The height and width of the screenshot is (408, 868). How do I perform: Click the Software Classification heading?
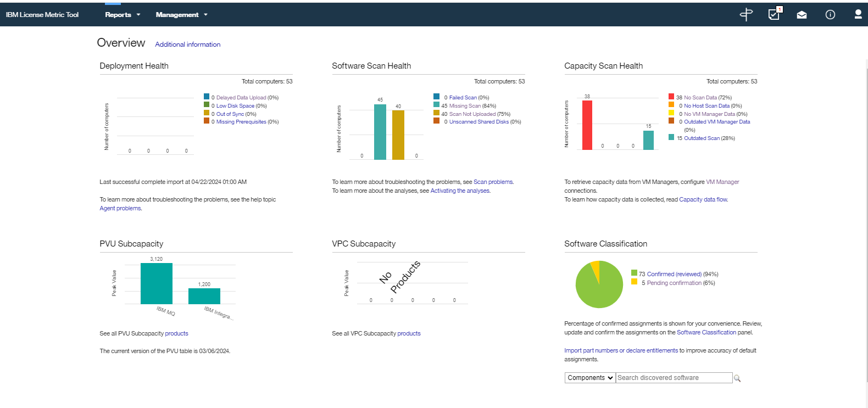pyautogui.click(x=605, y=244)
